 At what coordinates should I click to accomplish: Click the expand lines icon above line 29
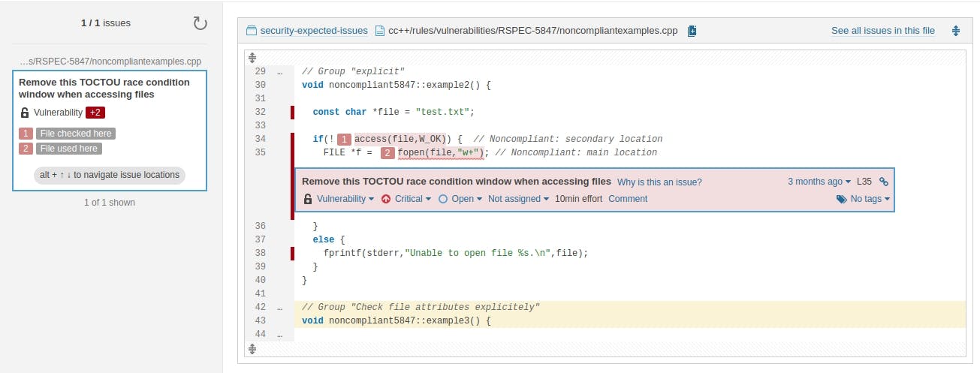tap(252, 57)
